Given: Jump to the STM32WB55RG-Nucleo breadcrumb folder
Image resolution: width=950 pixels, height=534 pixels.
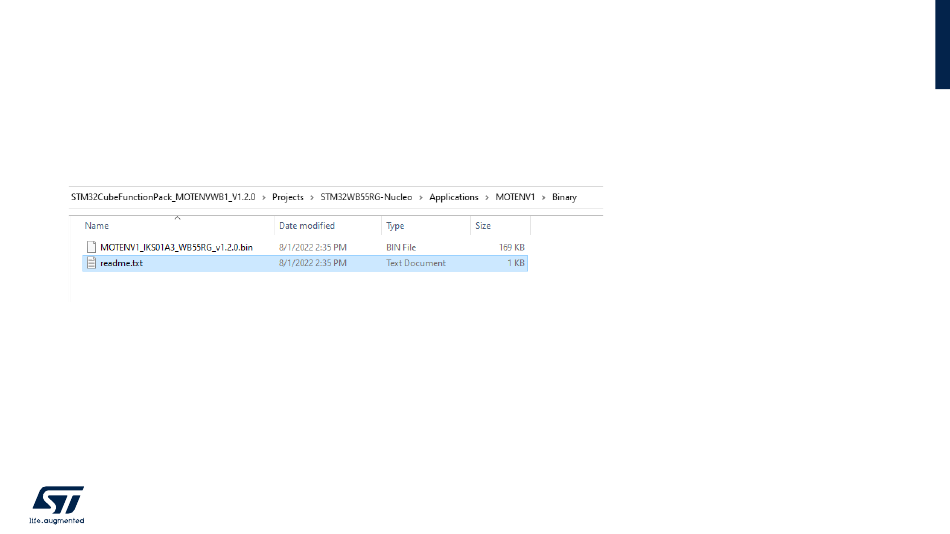Looking at the screenshot, I should [366, 197].
